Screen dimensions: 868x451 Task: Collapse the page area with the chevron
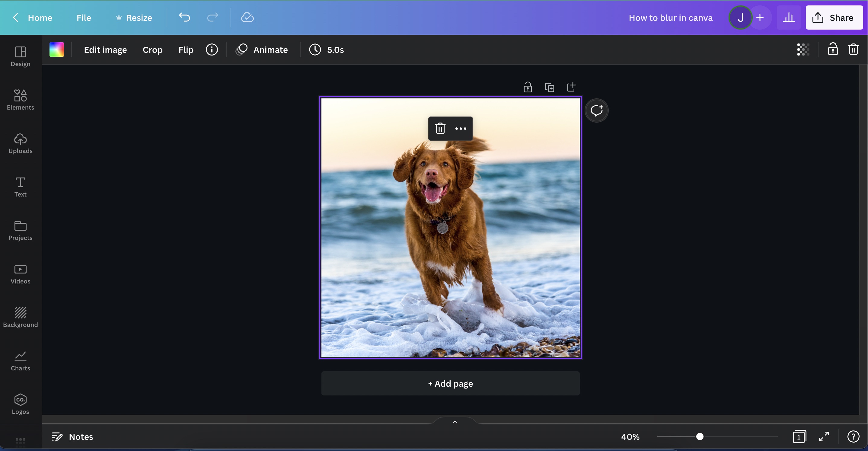pyautogui.click(x=454, y=421)
